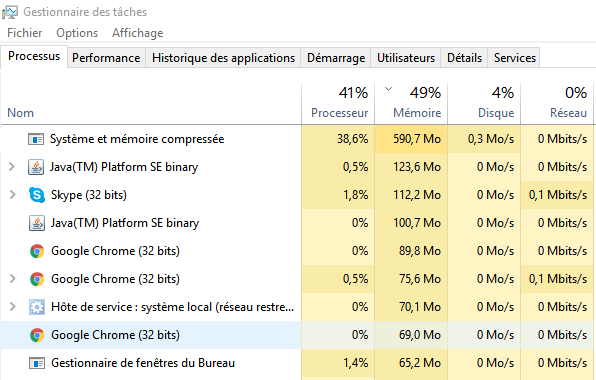The height and width of the screenshot is (380, 596).
Task: Switch to the Services tab
Action: tap(515, 58)
